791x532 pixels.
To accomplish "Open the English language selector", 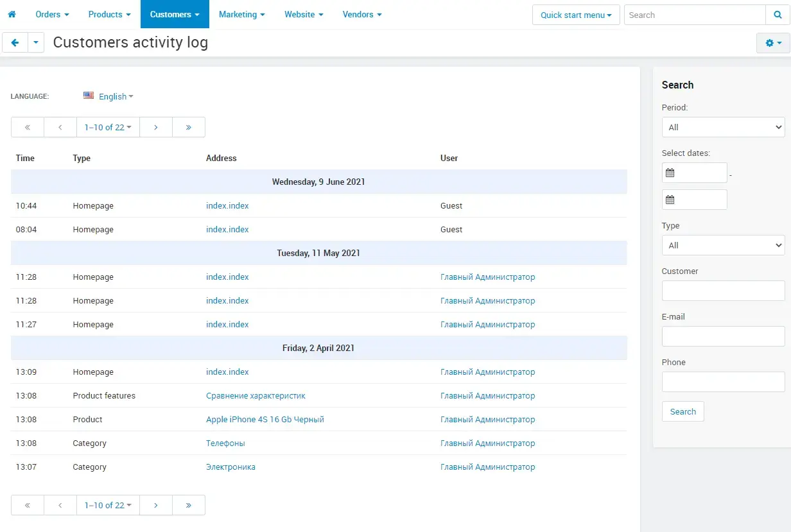I will pos(109,96).
